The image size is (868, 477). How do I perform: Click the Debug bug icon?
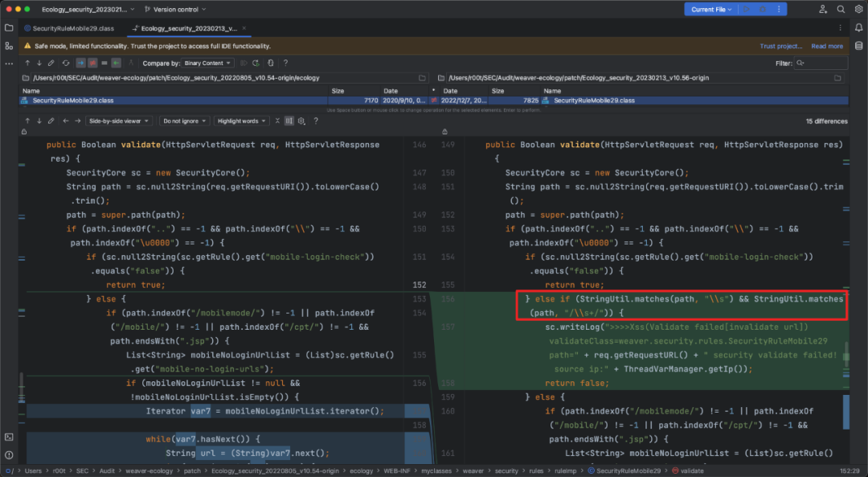(762, 10)
